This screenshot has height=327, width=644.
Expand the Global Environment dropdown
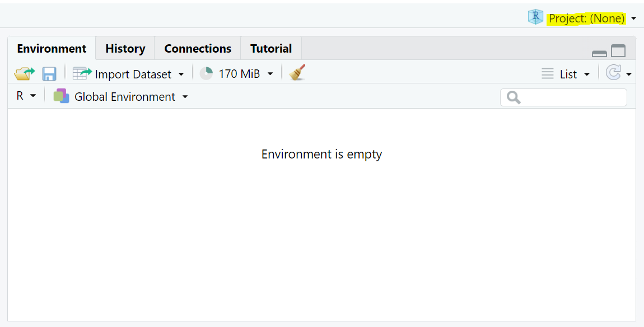(x=185, y=97)
